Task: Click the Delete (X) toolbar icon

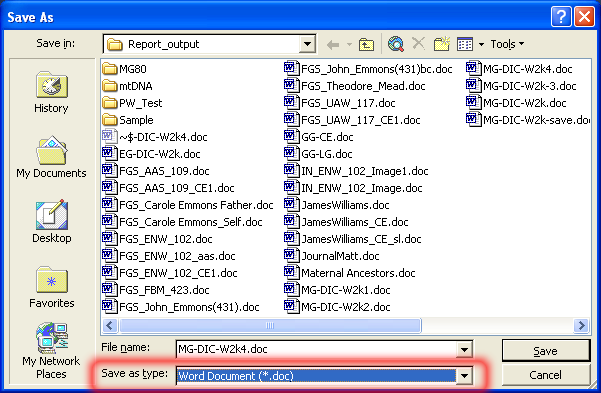Action: click(419, 43)
